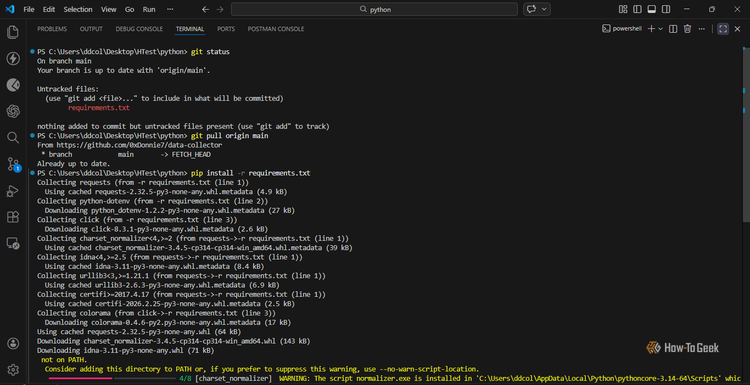Screen dimensions: 750x385
Task: Click the '4/8 [charset_normalizer]' progress text
Action: 225,379
